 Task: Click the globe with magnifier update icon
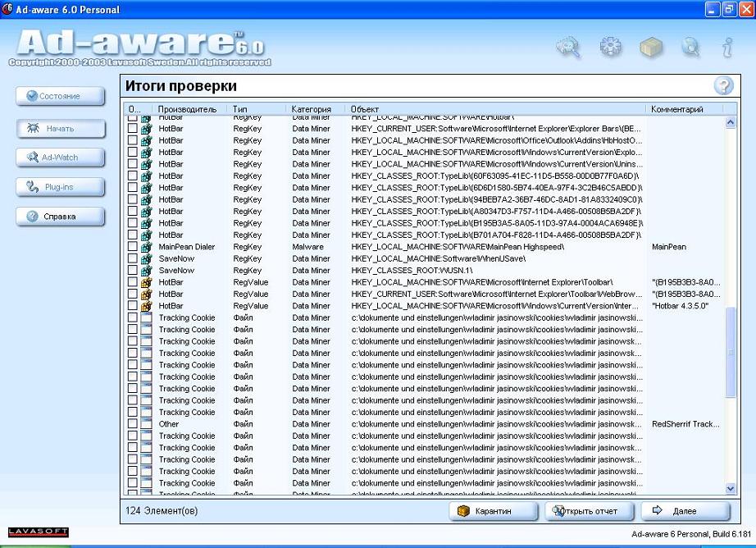click(x=690, y=48)
